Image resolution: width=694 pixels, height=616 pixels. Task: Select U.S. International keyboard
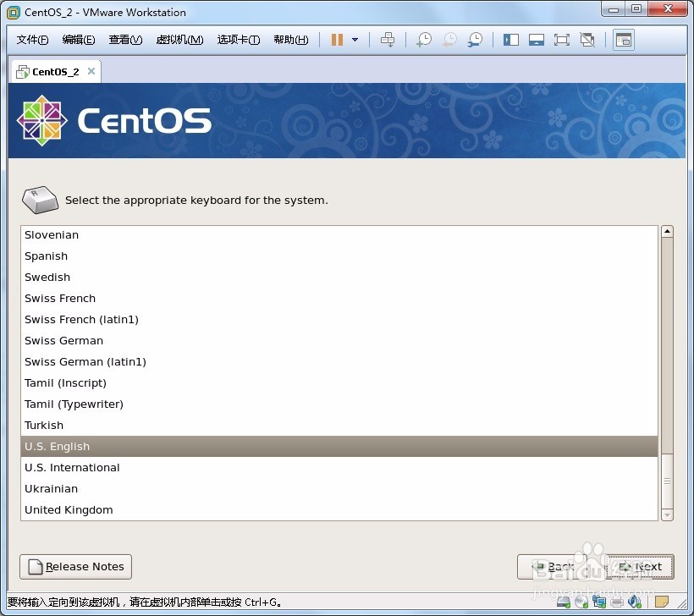point(339,468)
